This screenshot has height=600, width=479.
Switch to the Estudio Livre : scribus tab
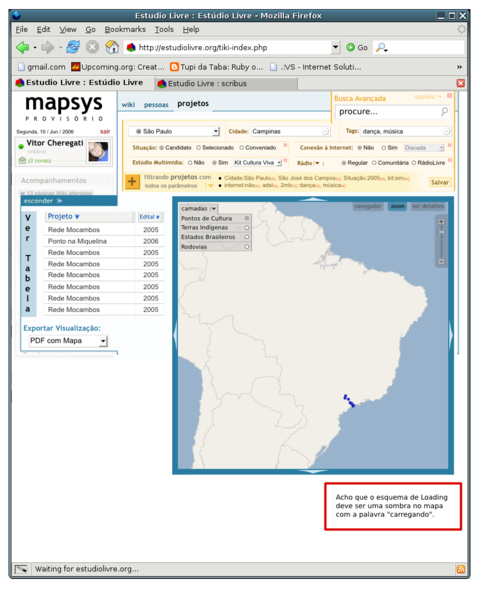click(226, 83)
